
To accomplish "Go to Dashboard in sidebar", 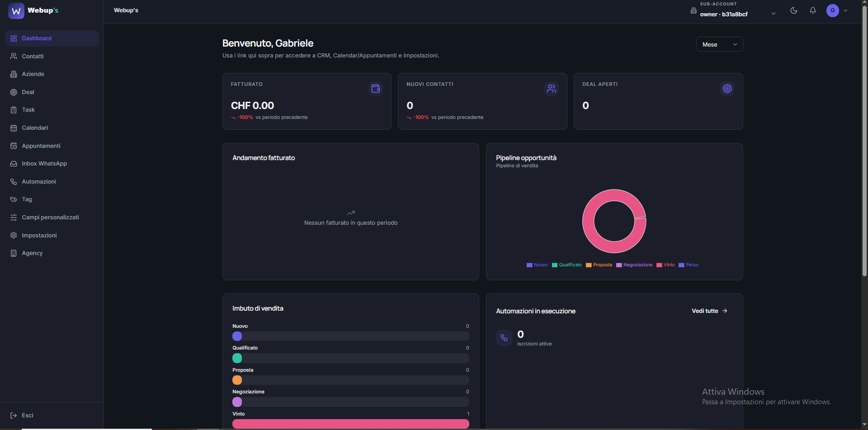I will click(x=52, y=38).
